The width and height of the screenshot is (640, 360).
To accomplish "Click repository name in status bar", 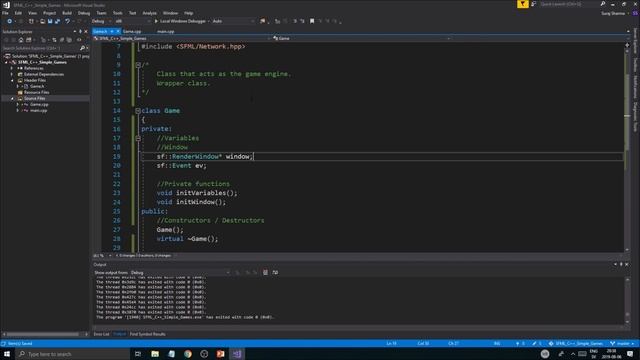I will (576, 344).
